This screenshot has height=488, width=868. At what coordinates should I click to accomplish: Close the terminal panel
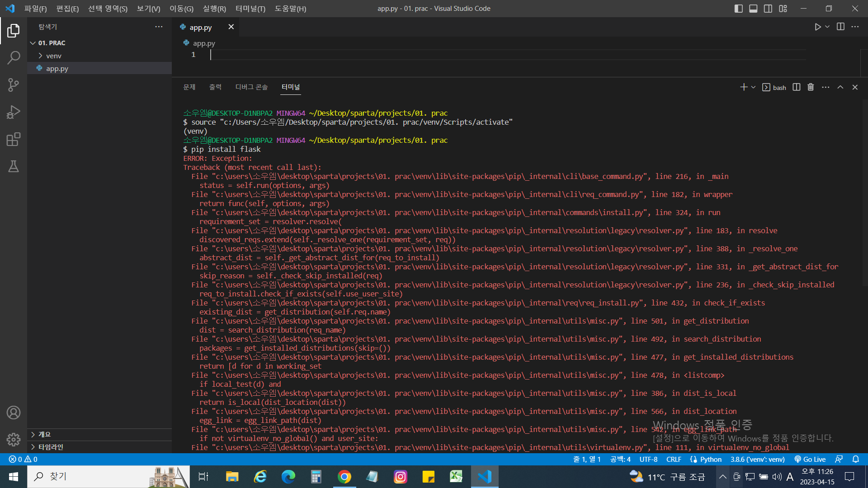855,87
